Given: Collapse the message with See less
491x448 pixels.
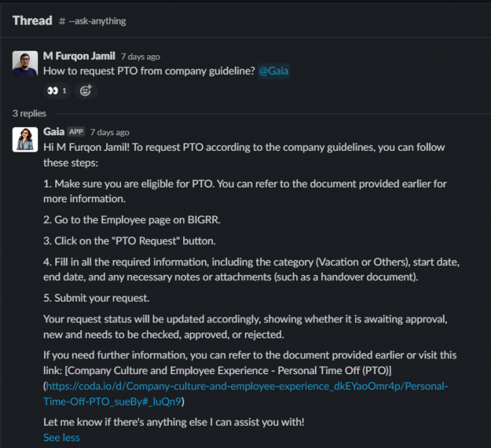Looking at the screenshot, I should (61, 438).
